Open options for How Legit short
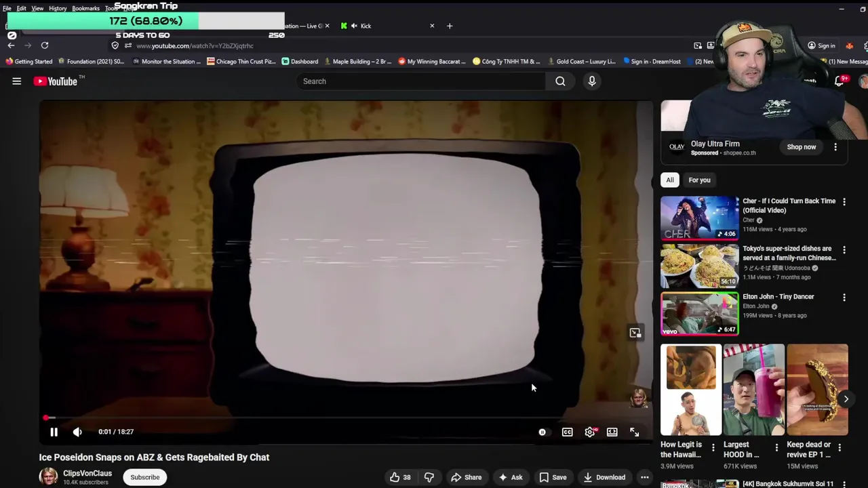The width and height of the screenshot is (868, 488). pos(713,447)
